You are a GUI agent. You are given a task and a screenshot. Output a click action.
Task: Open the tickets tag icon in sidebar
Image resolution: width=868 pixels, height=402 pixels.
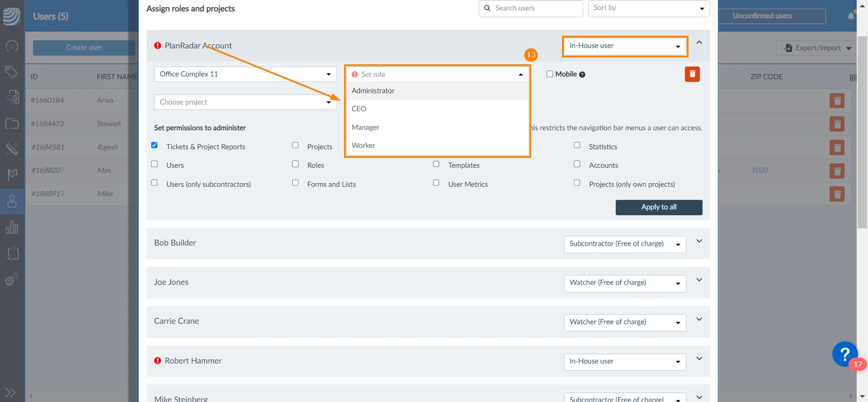[11, 71]
